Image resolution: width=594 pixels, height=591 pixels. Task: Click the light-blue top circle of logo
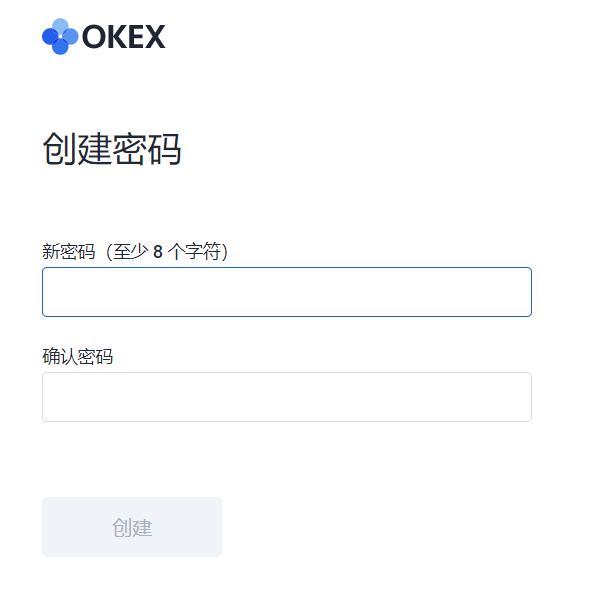click(60, 27)
